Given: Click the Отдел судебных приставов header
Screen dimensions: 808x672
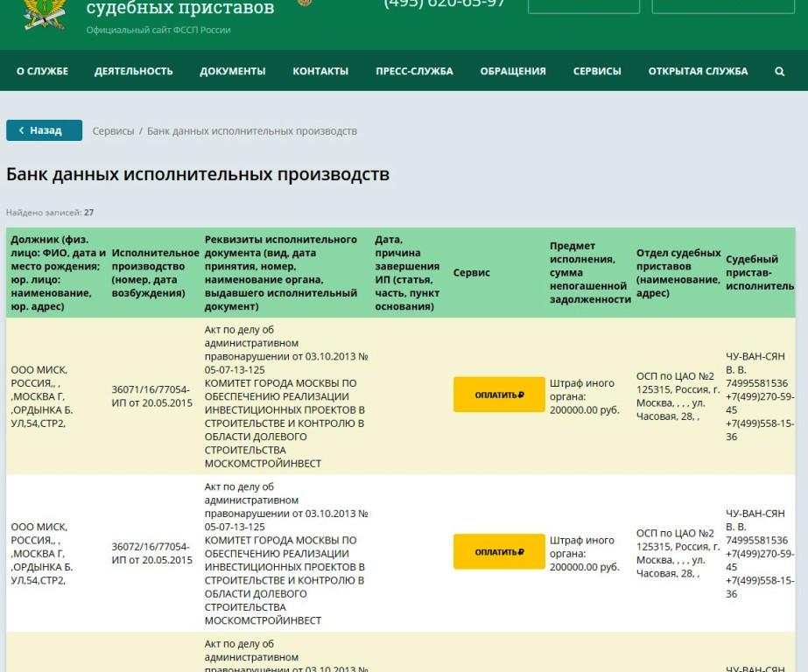Looking at the screenshot, I should point(678,273).
